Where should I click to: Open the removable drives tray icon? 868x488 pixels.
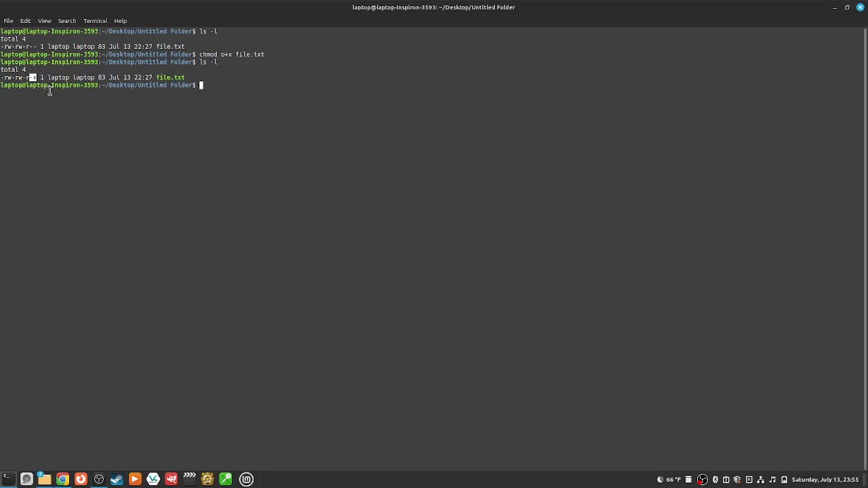click(749, 480)
